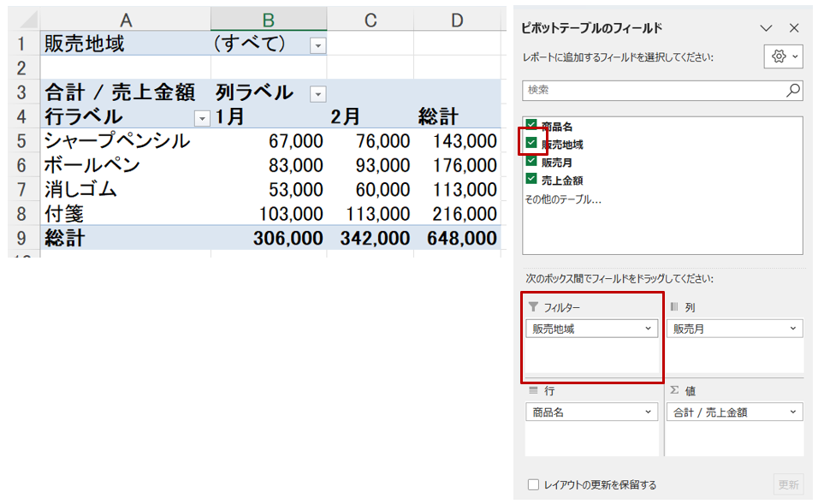
Task: Select column B header
Action: coord(268,19)
